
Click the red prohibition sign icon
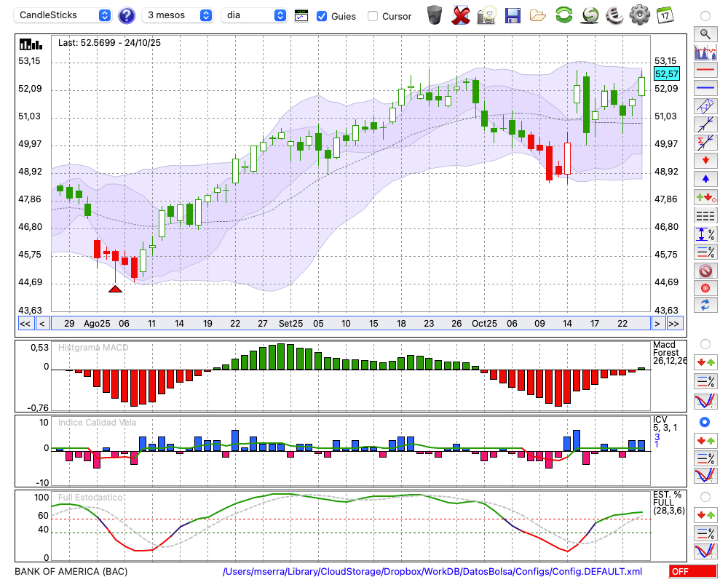(705, 270)
